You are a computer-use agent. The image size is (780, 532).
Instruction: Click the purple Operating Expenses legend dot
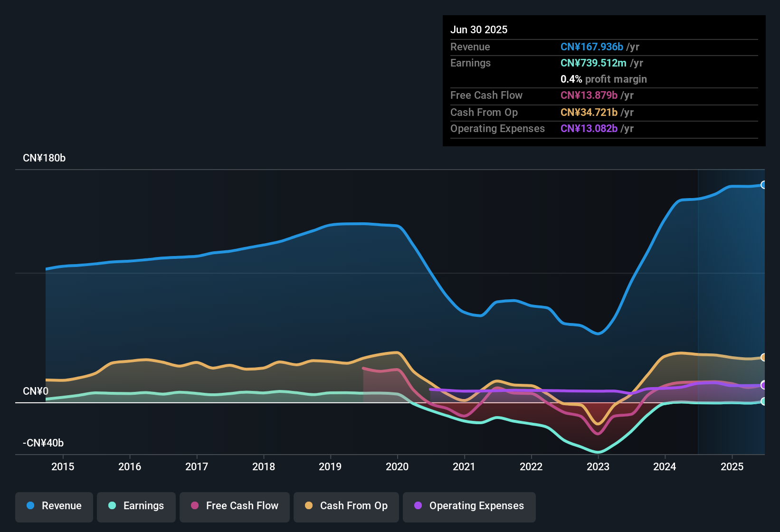(x=418, y=506)
